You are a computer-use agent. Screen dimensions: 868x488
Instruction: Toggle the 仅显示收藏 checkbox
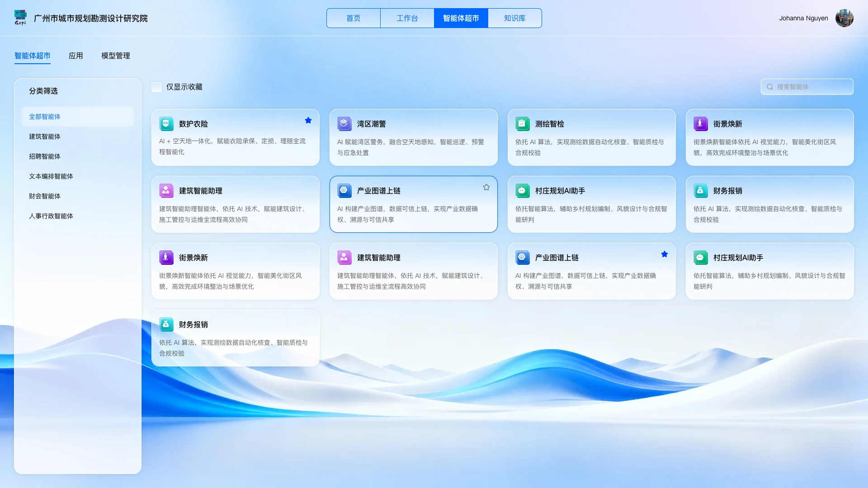click(156, 87)
